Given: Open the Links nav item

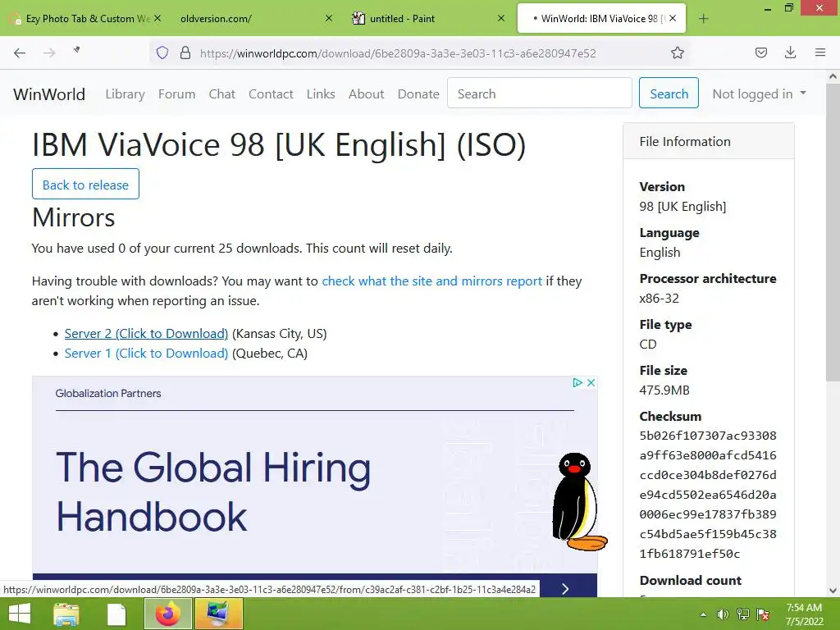Looking at the screenshot, I should (x=321, y=94).
